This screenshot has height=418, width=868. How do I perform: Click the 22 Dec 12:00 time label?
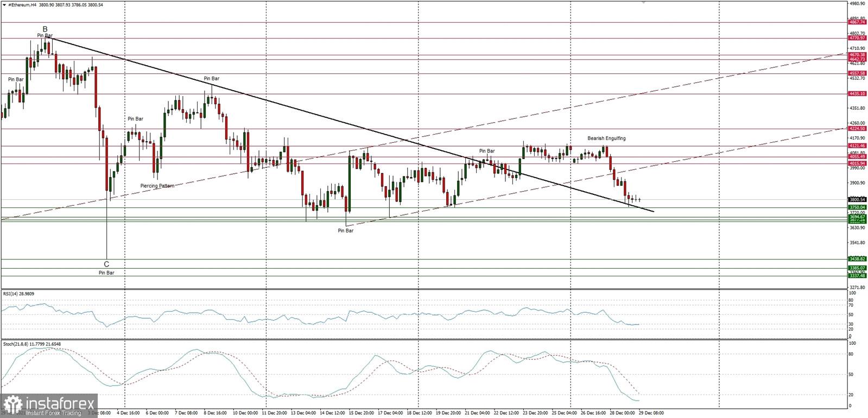click(x=506, y=413)
